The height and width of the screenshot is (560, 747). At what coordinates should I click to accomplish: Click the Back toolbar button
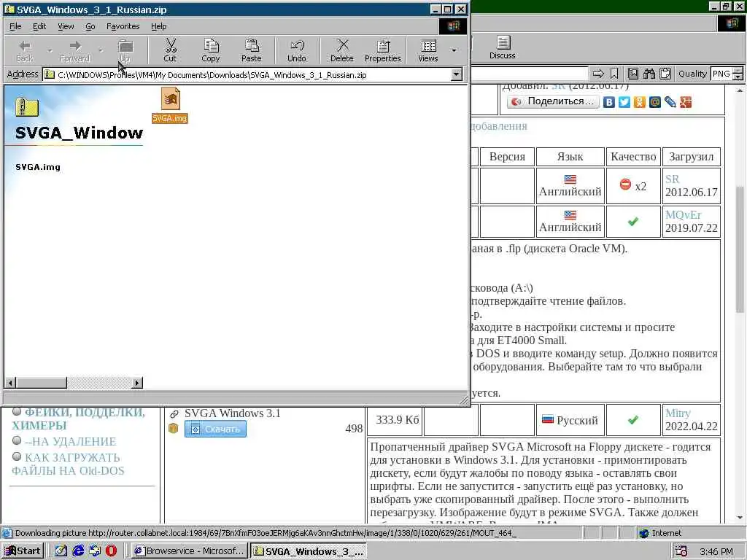pyautogui.click(x=25, y=50)
